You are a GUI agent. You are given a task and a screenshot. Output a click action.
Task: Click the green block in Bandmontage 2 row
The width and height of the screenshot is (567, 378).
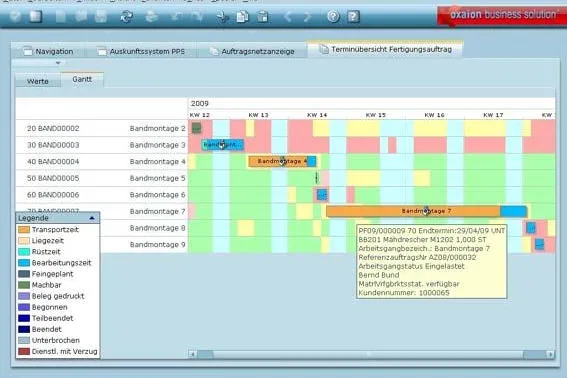pyautogui.click(x=196, y=128)
